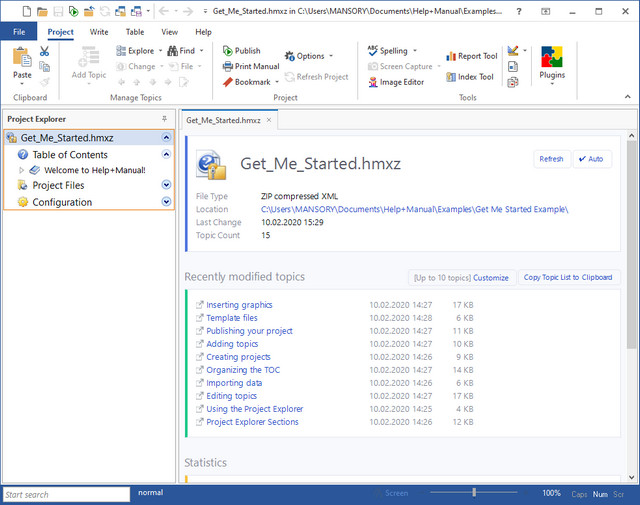Pin the Project Explorer panel
Viewport: 640px width, 505px height.
point(165,118)
